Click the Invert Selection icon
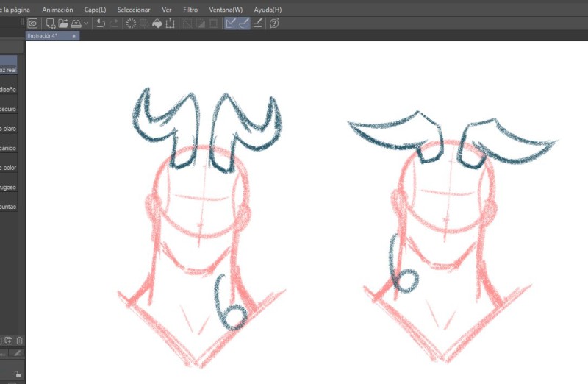The width and height of the screenshot is (588, 384). click(x=201, y=24)
